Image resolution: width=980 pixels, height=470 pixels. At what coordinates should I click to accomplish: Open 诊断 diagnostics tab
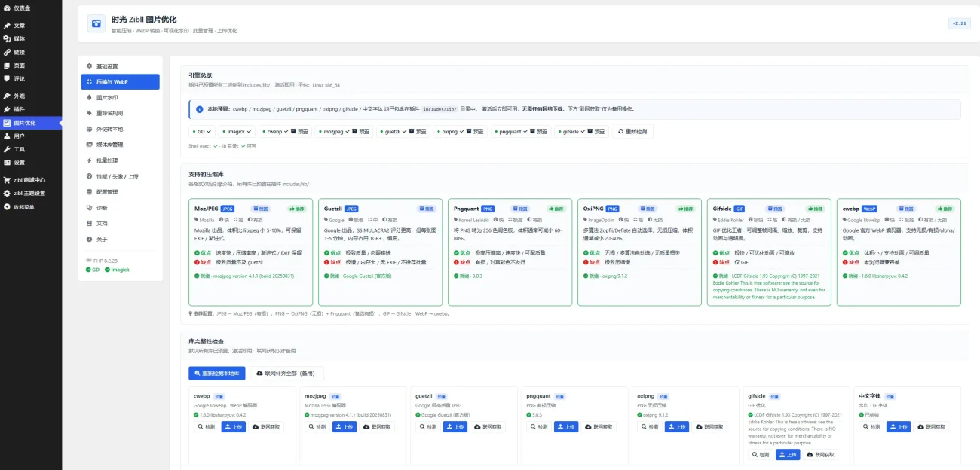[121, 208]
